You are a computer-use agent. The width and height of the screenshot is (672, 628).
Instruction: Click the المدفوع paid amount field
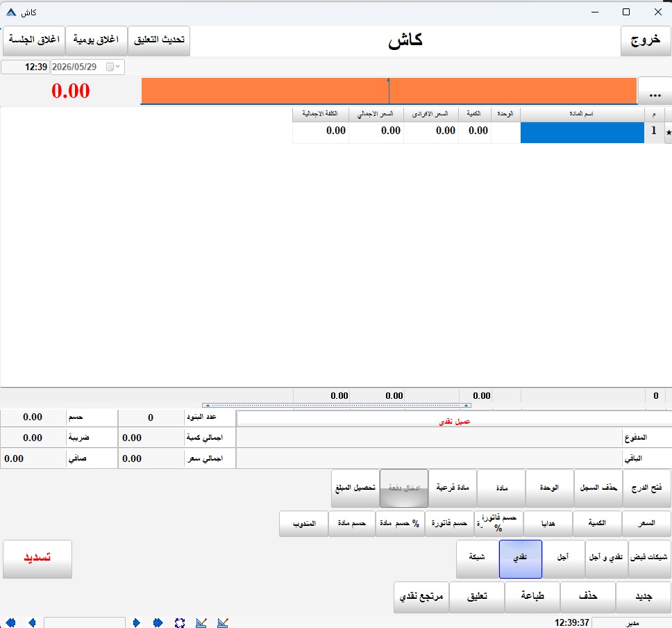pos(430,438)
